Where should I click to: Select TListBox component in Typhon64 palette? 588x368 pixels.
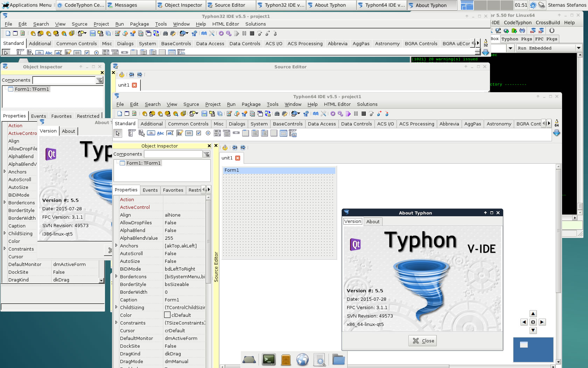coord(217,133)
